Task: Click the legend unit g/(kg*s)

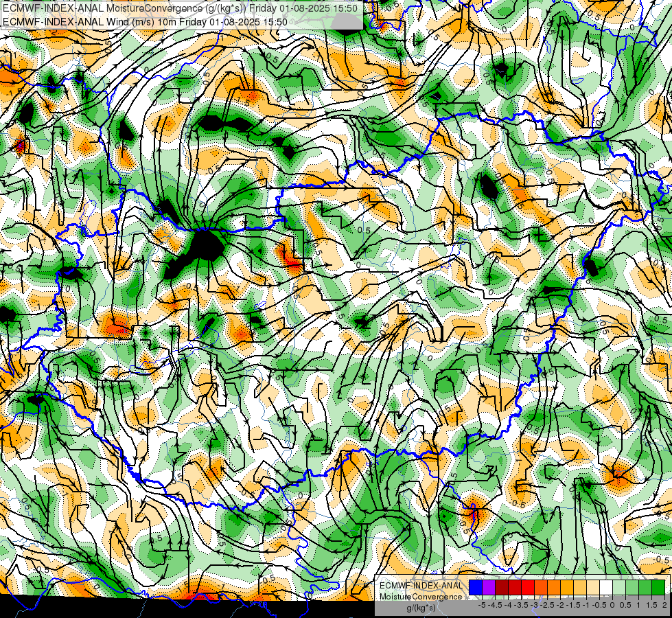Action: (421, 608)
